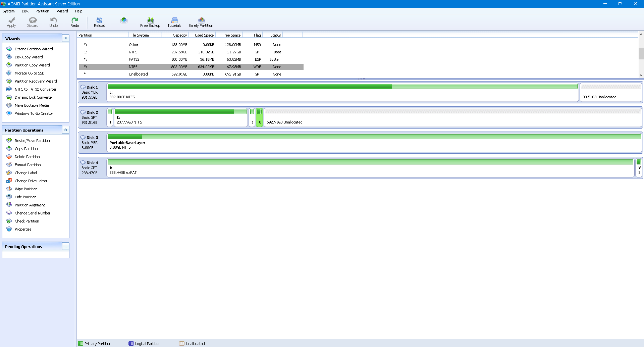Select Check Partition operation
Viewport: 644px width, 347px height.
click(x=27, y=221)
